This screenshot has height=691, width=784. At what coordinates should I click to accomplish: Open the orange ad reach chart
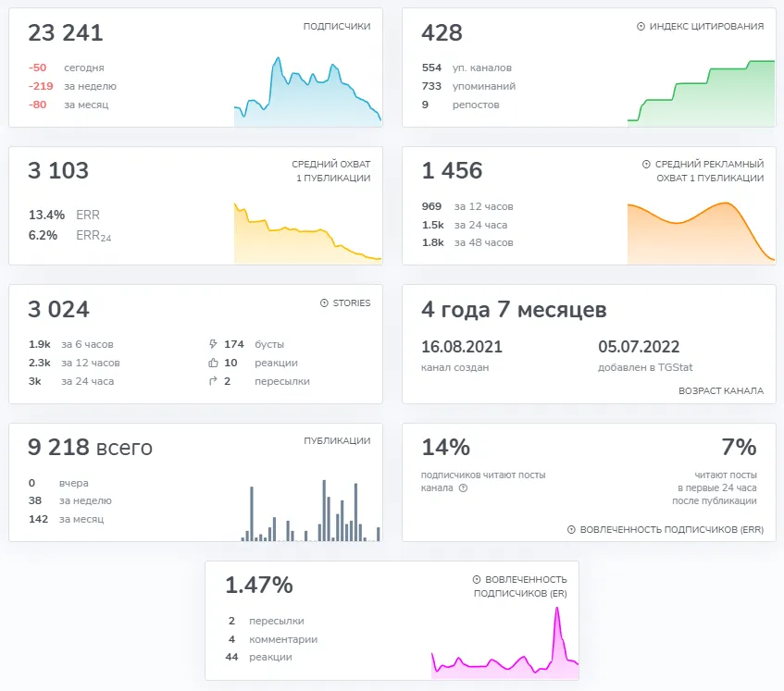point(701,233)
